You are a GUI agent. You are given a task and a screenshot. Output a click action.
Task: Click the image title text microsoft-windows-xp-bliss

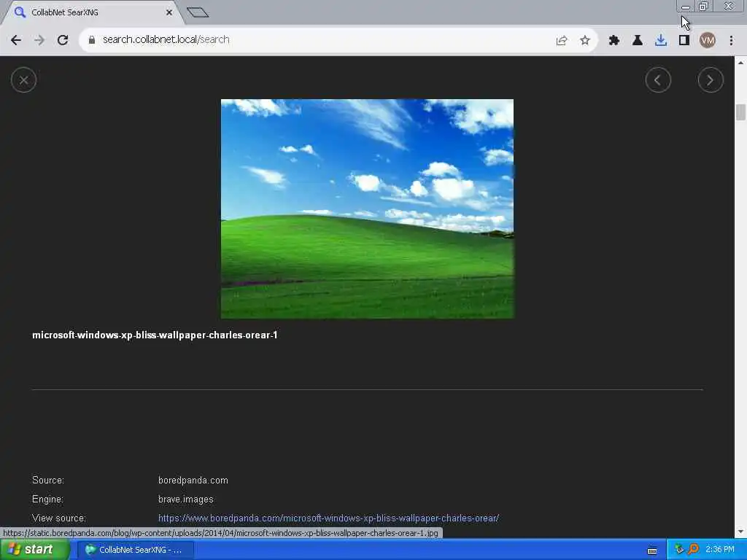[x=155, y=335]
